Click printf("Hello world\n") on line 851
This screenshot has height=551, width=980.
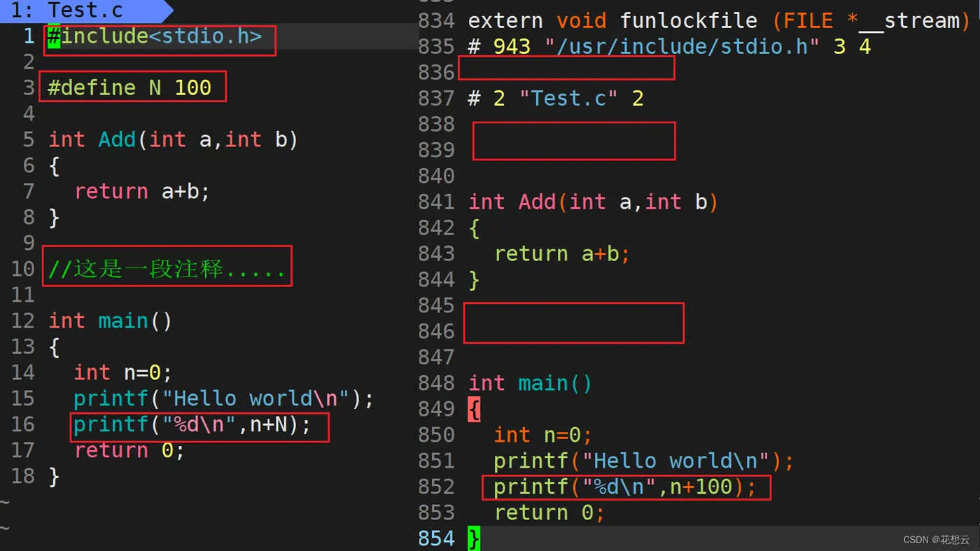(x=644, y=461)
